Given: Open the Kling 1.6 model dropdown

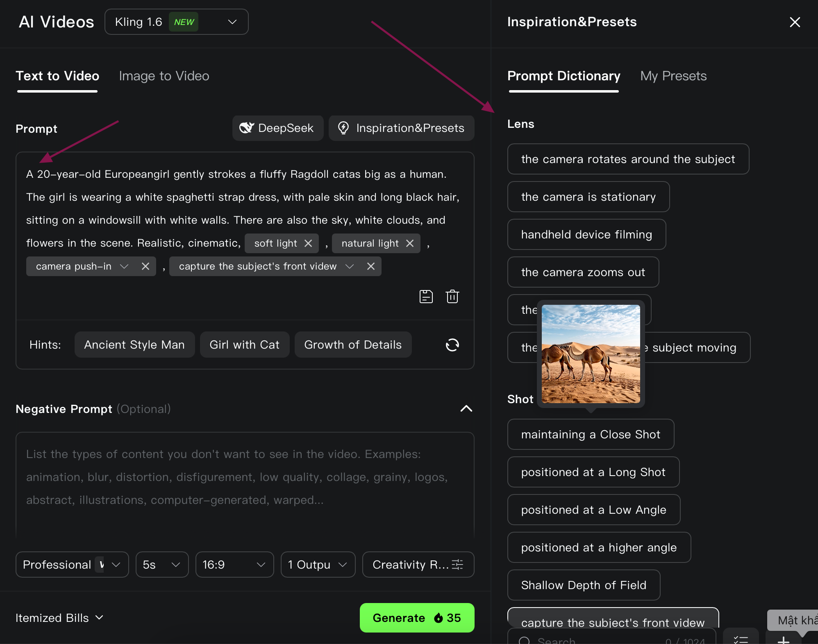Looking at the screenshot, I should click(176, 22).
